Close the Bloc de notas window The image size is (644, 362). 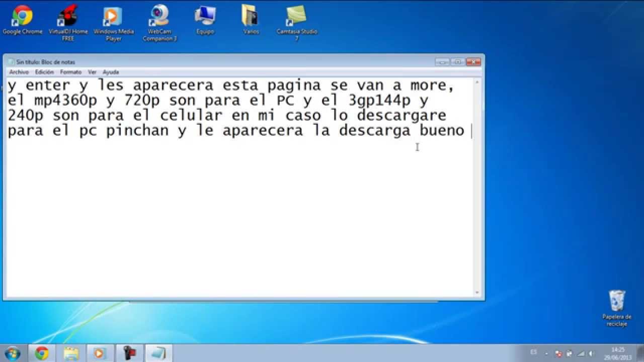point(473,62)
